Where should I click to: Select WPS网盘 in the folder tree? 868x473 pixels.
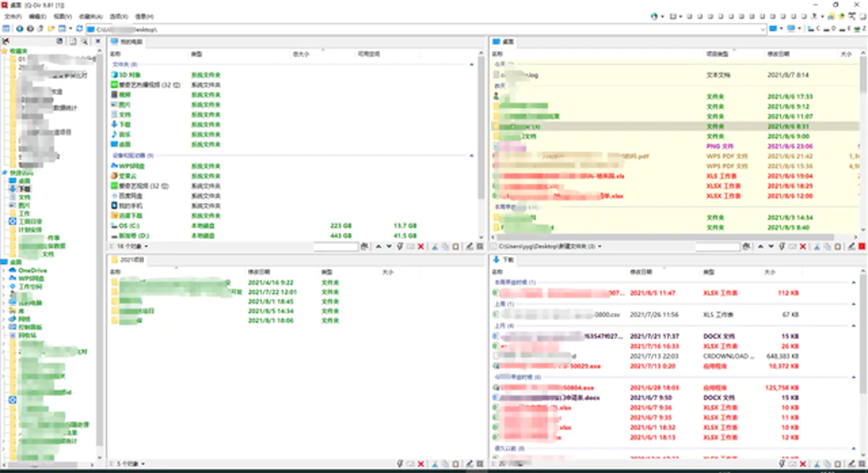(x=27, y=278)
